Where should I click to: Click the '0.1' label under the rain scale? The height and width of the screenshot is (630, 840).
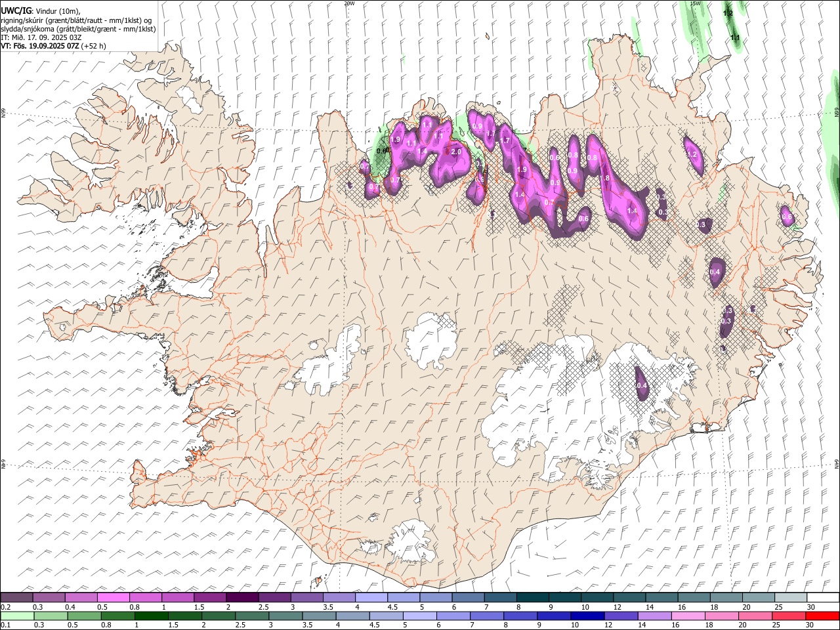(6, 625)
